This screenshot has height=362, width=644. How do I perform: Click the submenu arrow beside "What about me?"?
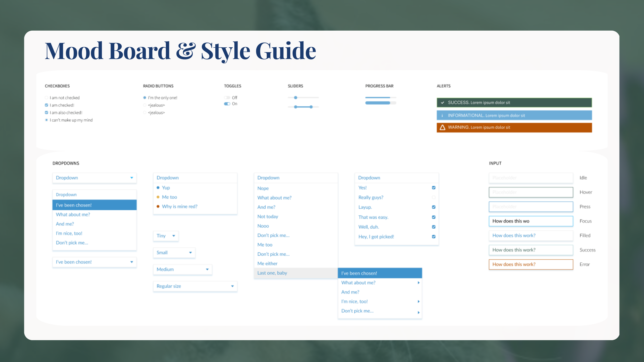point(418,282)
